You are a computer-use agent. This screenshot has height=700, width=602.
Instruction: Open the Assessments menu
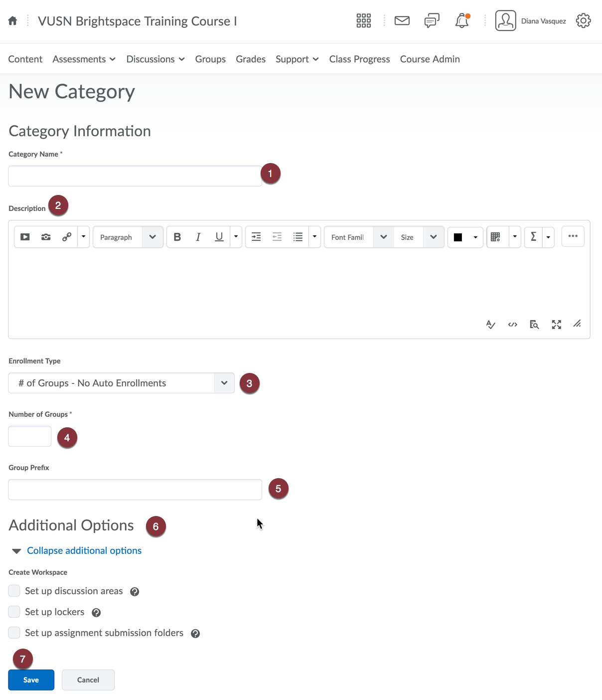point(84,59)
